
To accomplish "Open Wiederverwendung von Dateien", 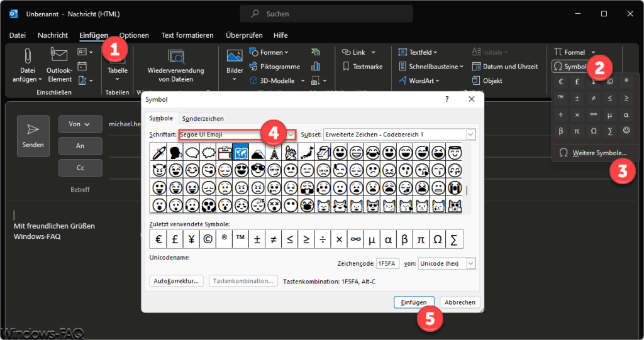I will (x=176, y=66).
